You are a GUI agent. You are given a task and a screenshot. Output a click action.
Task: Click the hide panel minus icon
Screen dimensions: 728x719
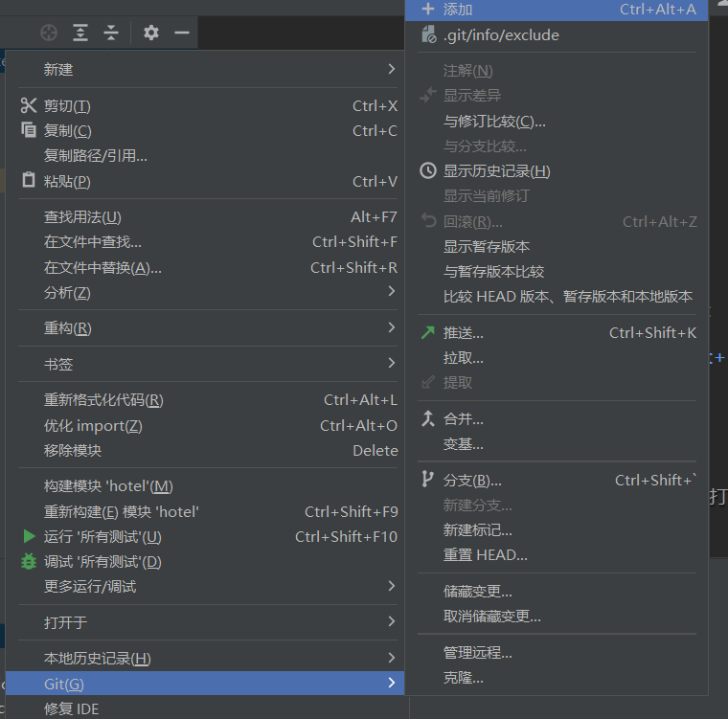click(x=182, y=33)
